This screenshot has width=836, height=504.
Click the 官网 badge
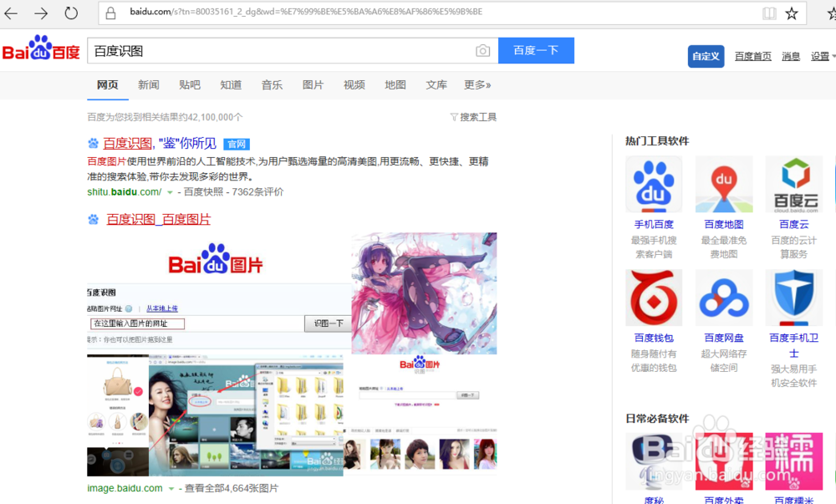(237, 144)
